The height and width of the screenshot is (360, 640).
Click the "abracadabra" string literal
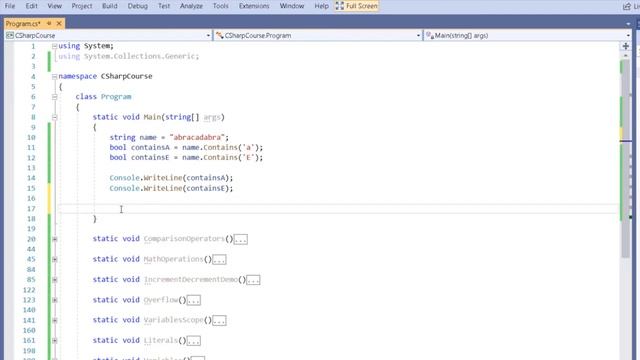pos(197,137)
